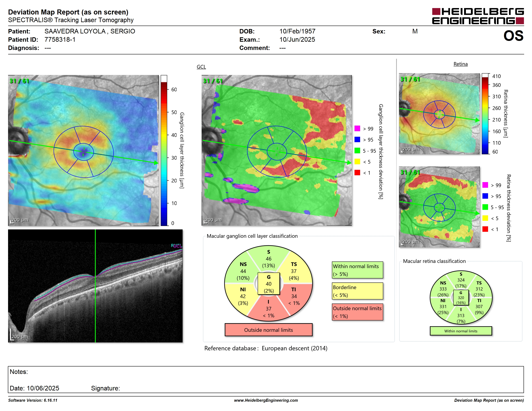Click the magenta > 99 retina legend swatch
The width and height of the screenshot is (532, 411).
tap(485, 185)
